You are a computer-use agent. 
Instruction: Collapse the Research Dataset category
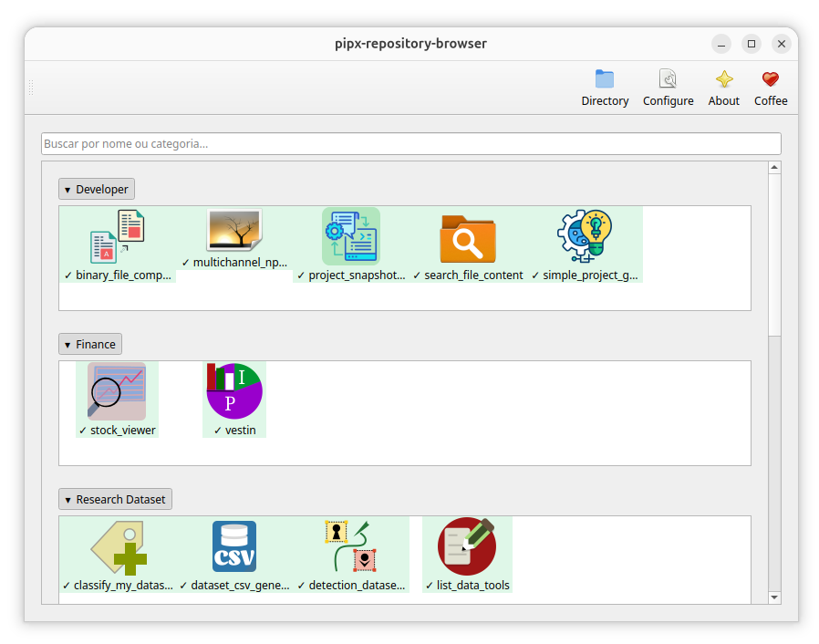pyautogui.click(x=116, y=499)
